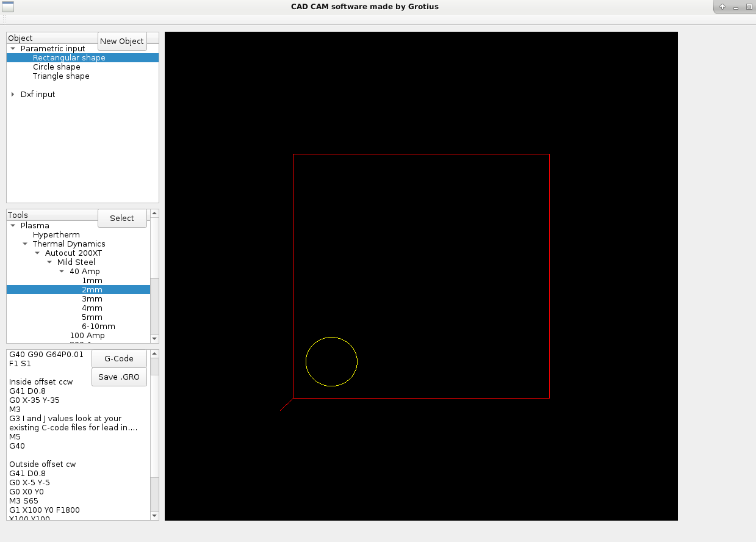Click the 'G41 D0.8' line under Inside offset
Screen dimensions: 756x542
[x=27, y=391]
